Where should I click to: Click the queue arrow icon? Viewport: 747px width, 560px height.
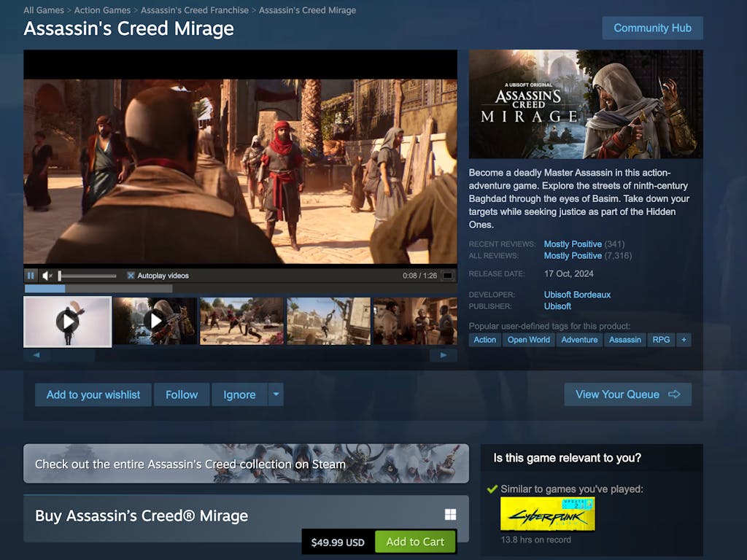tap(674, 394)
